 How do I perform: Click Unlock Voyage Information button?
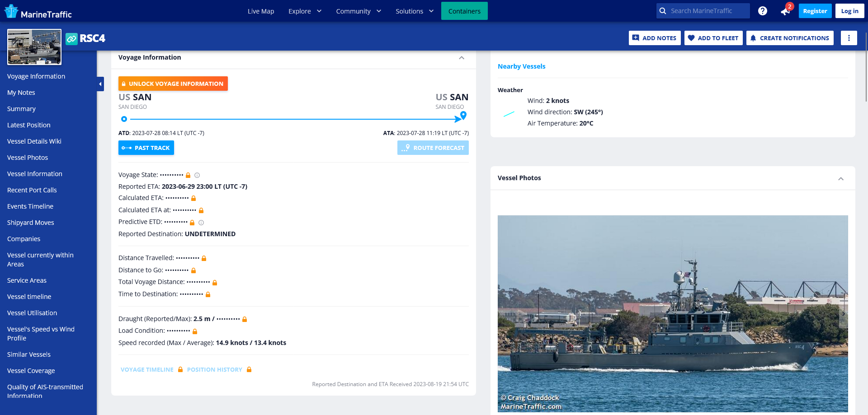[x=173, y=84]
